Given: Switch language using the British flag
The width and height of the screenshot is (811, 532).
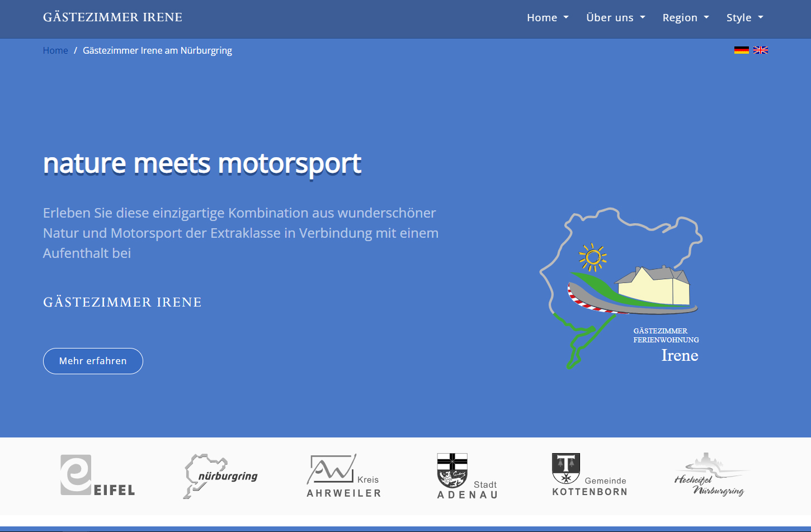Looking at the screenshot, I should pos(760,50).
